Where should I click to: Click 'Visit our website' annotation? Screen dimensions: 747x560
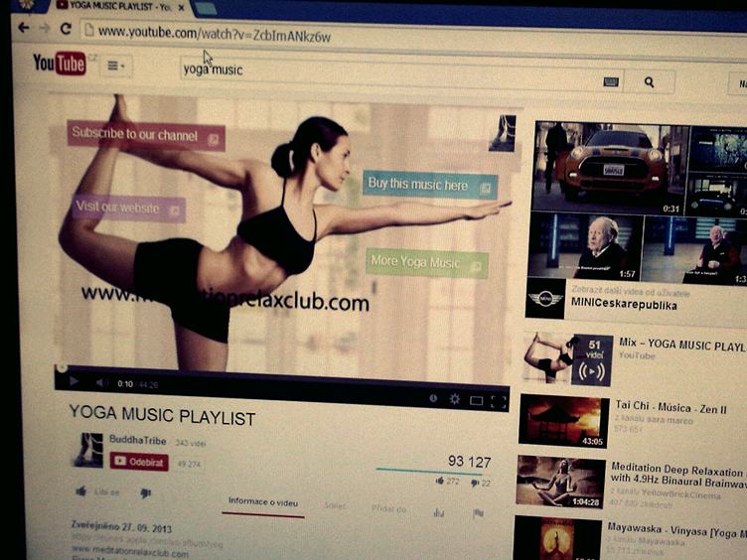(128, 209)
